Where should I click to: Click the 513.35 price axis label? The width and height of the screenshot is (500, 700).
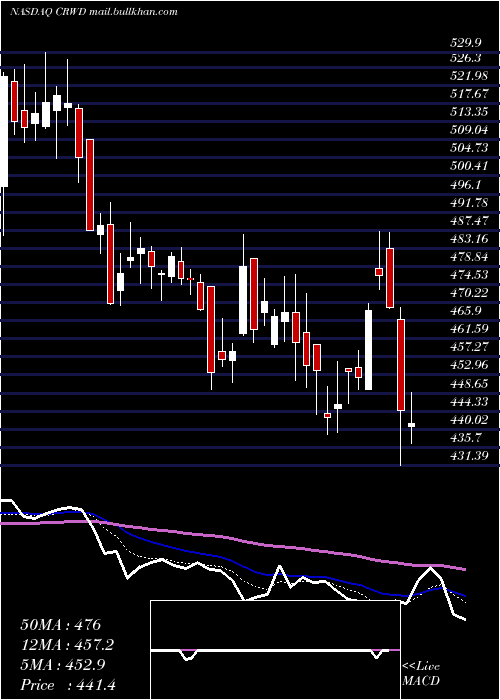pyautogui.click(x=469, y=112)
